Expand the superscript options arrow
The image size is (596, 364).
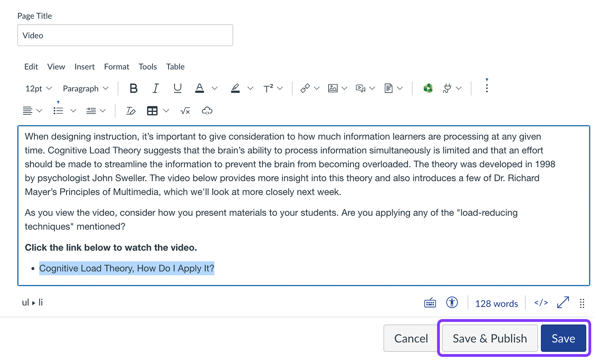tap(280, 88)
